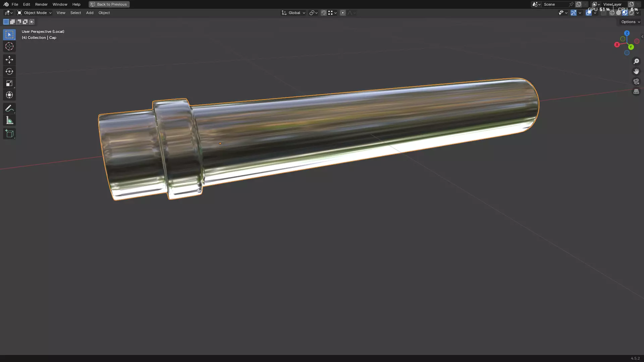Open overlays options dropdown arrow
This screenshot has height=362, width=644.
[595, 13]
